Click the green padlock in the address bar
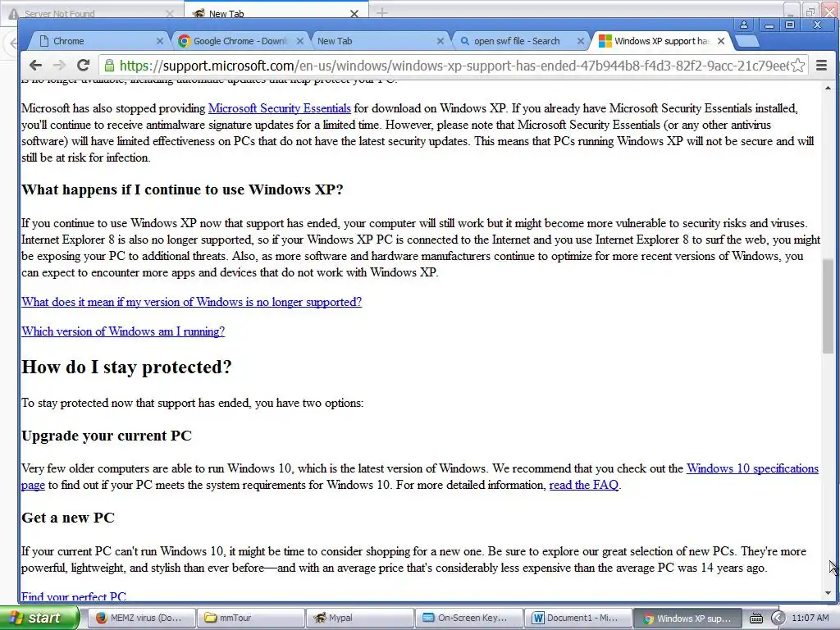Image resolution: width=840 pixels, height=630 pixels. coord(109,66)
